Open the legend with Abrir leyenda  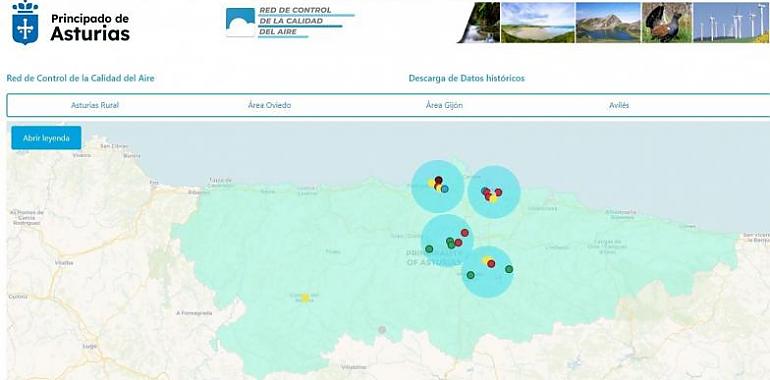click(46, 138)
